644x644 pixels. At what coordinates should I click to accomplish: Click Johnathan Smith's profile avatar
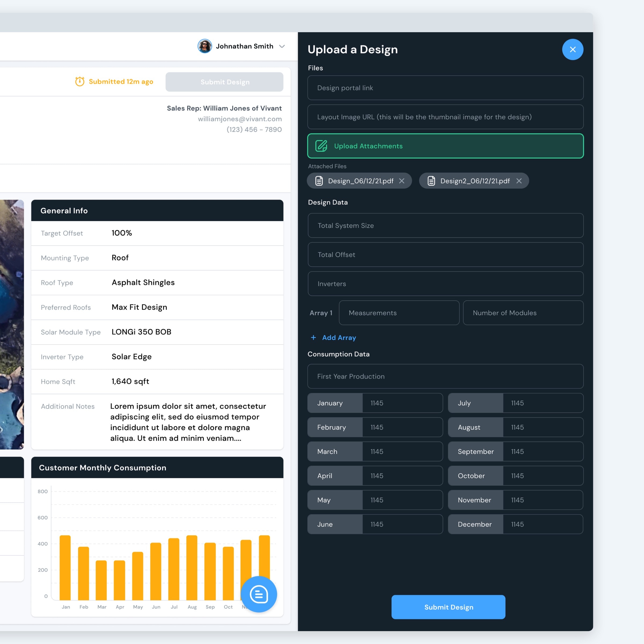point(205,46)
